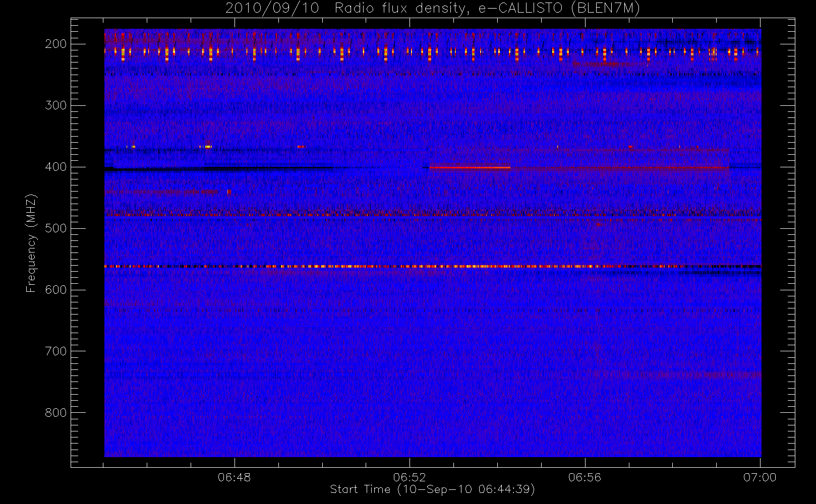Click the 'Start Time (10-Sep-10 06:44:39)' label
The height and width of the screenshot is (504, 816).
(432, 489)
